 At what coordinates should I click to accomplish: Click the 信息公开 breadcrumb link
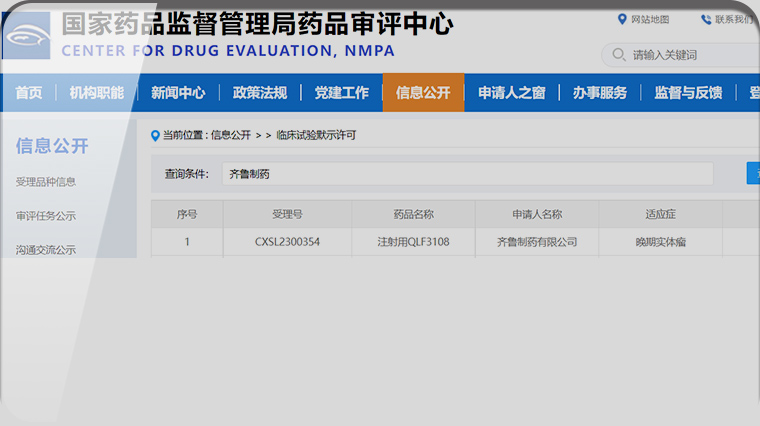click(231, 135)
